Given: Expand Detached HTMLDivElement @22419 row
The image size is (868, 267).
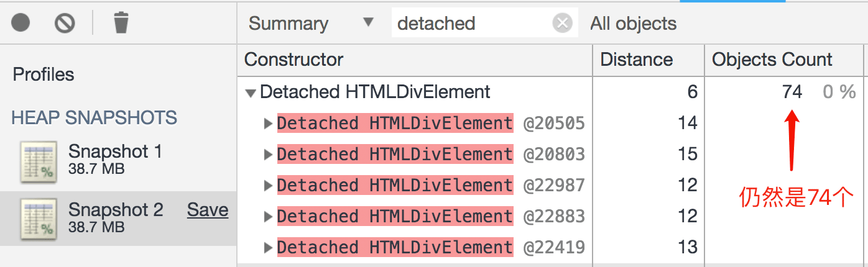Looking at the screenshot, I should [268, 247].
